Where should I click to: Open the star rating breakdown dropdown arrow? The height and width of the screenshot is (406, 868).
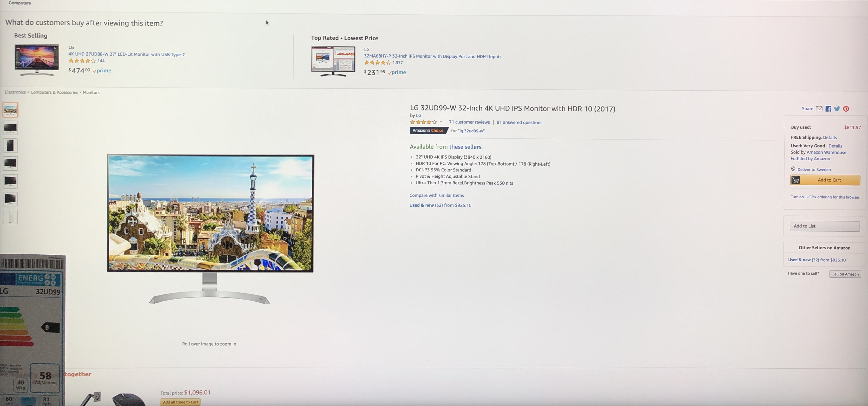tap(441, 122)
